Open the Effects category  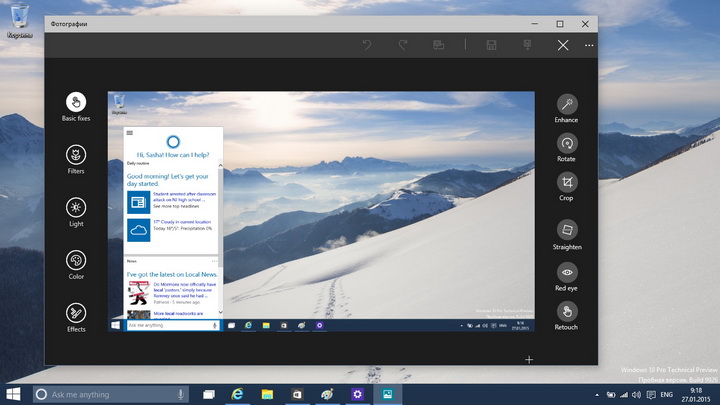pos(76,313)
